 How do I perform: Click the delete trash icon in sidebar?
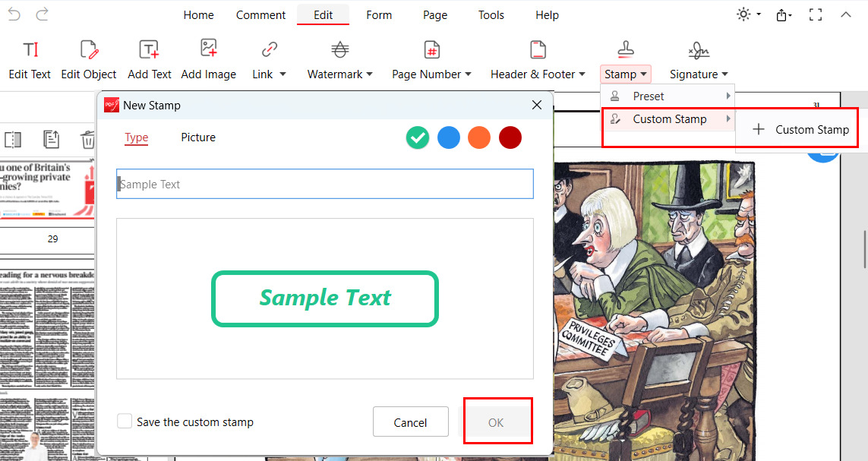(x=88, y=140)
